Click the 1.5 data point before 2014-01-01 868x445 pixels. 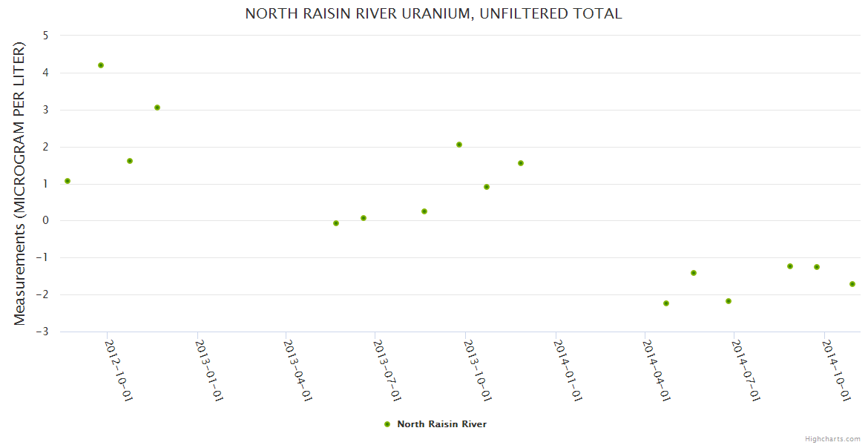pos(521,163)
